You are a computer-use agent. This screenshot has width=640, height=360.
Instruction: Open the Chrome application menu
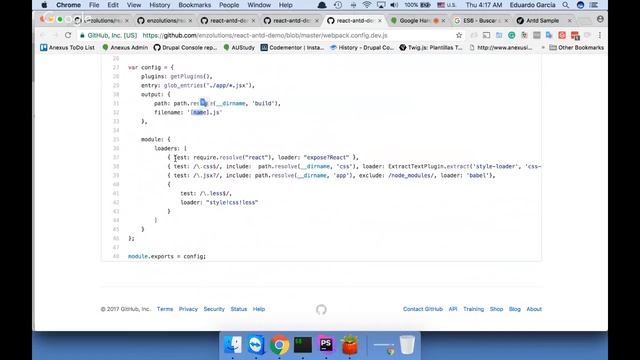click(68, 5)
